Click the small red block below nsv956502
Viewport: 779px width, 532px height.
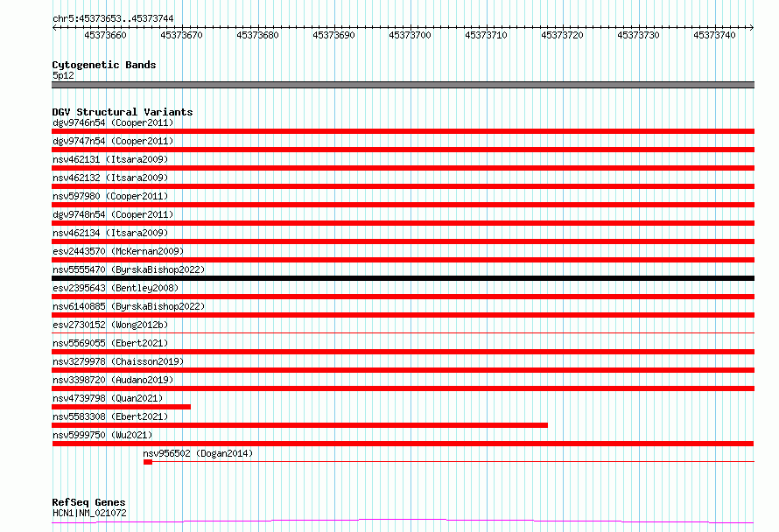(x=148, y=462)
